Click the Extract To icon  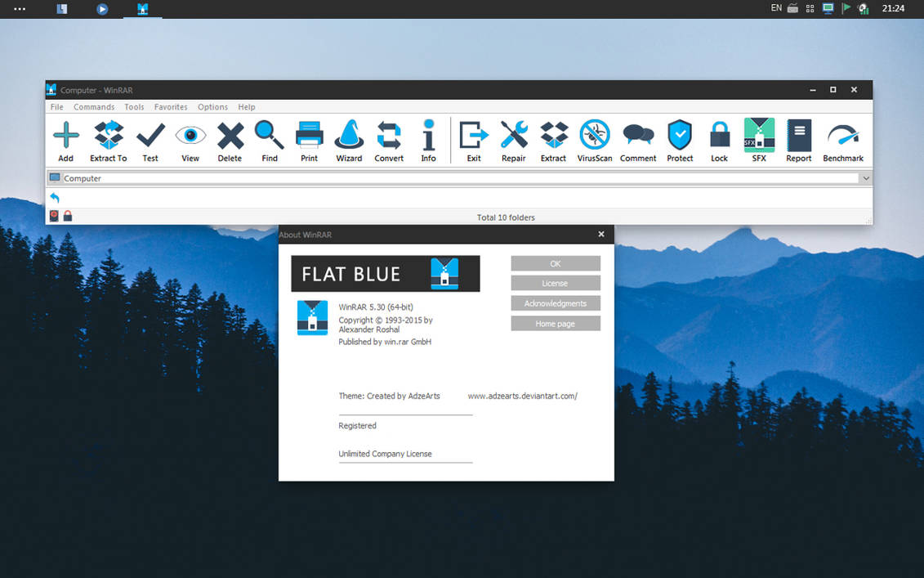click(107, 139)
